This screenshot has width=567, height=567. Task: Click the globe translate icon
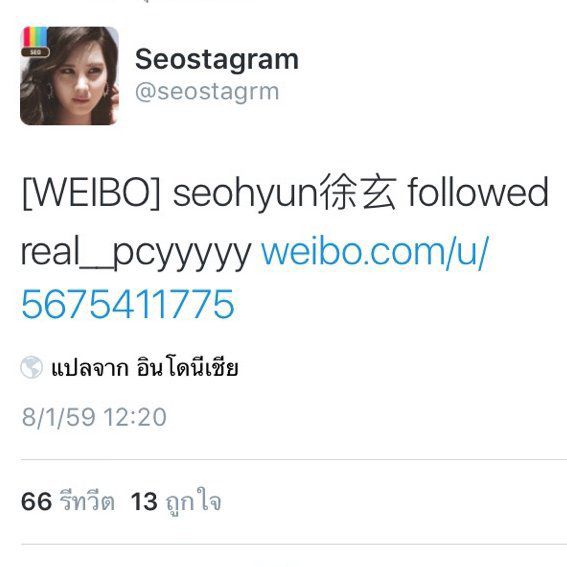tap(31, 367)
